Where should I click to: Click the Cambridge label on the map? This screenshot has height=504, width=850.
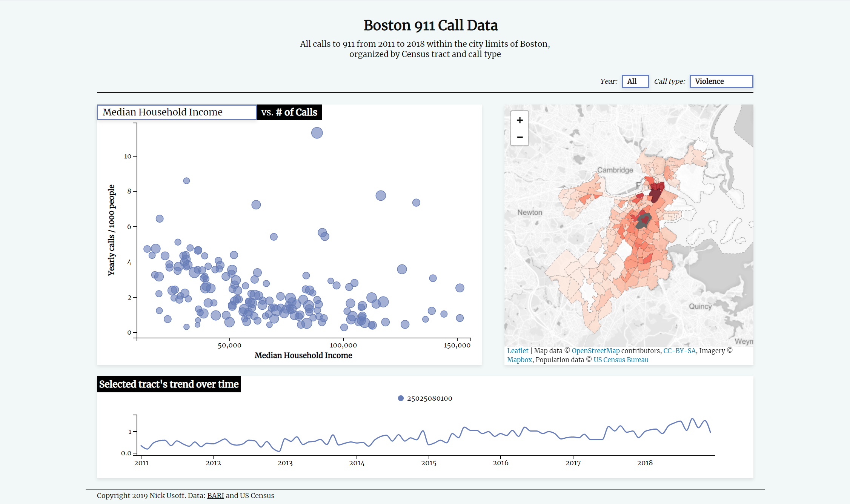coord(615,170)
